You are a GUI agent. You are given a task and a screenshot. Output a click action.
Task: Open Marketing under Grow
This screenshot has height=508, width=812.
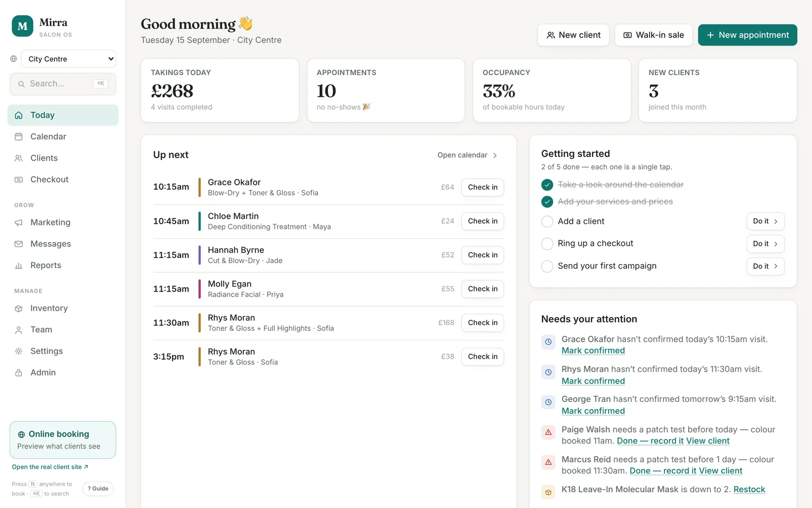click(x=63, y=223)
